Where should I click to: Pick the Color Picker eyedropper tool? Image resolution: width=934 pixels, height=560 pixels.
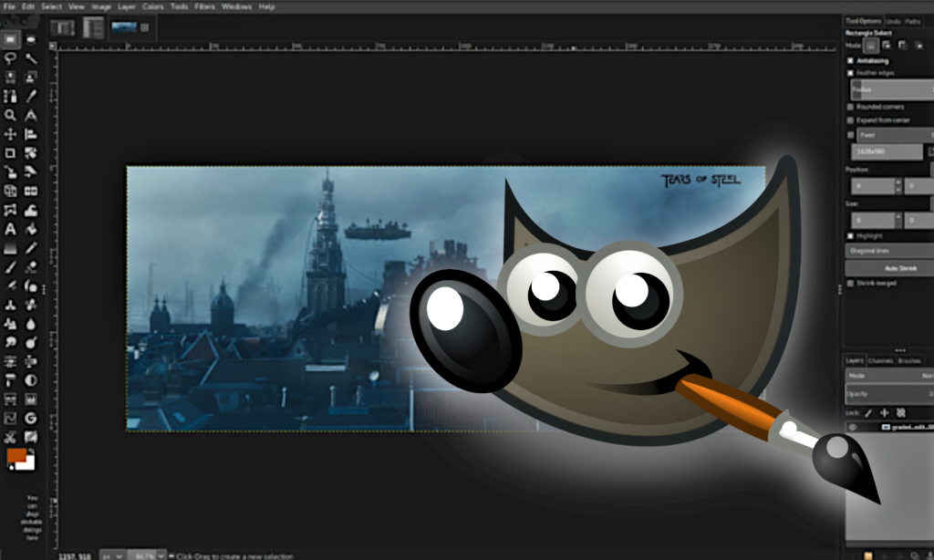[x=31, y=96]
